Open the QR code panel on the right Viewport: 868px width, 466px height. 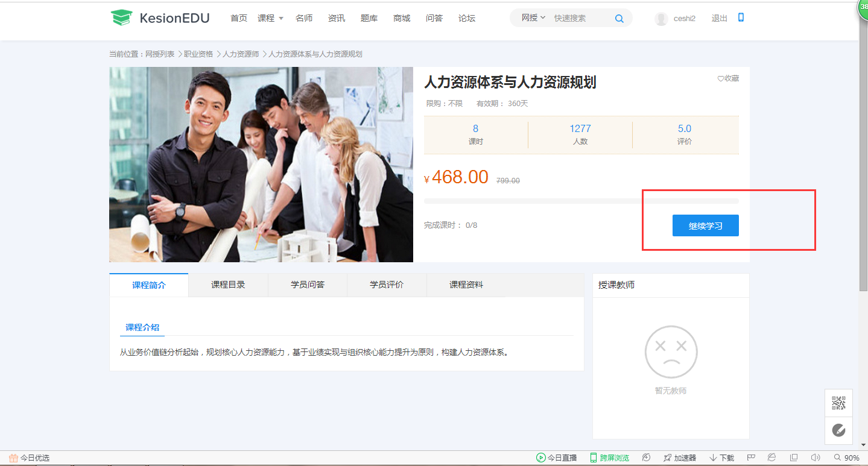coord(838,402)
